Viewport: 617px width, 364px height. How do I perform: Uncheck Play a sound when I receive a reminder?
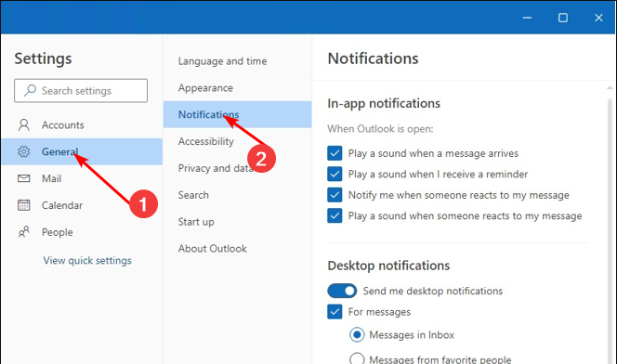(335, 175)
